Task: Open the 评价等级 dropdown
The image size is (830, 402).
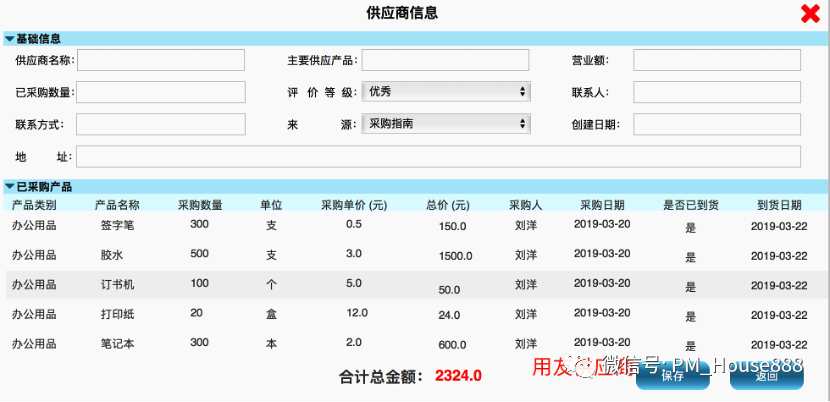Action: click(x=446, y=92)
